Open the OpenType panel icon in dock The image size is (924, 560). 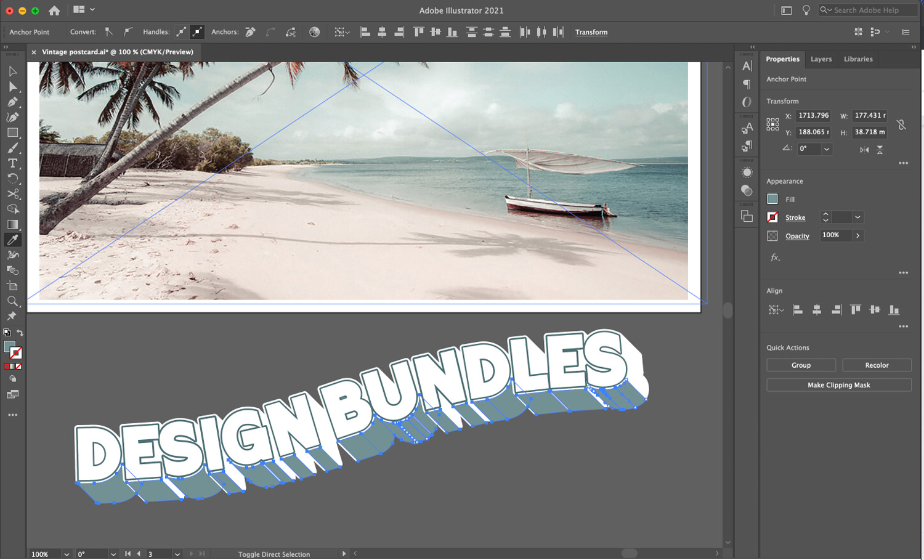747,102
